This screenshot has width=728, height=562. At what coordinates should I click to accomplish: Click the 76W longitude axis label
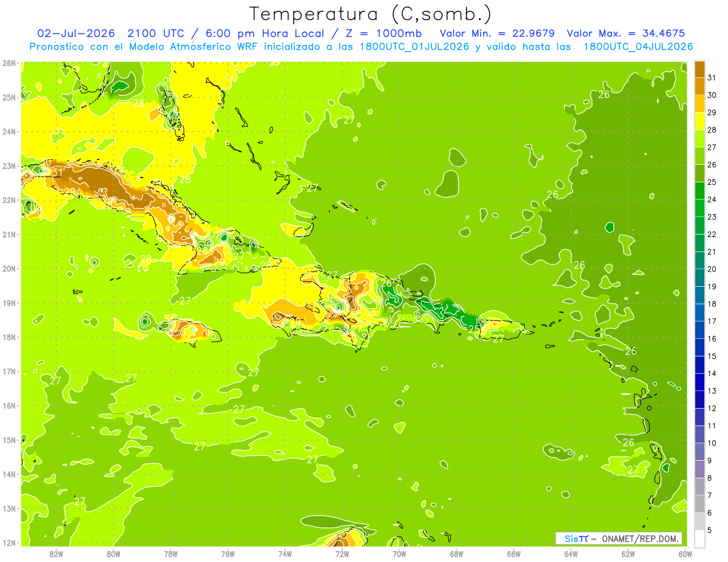point(227,554)
